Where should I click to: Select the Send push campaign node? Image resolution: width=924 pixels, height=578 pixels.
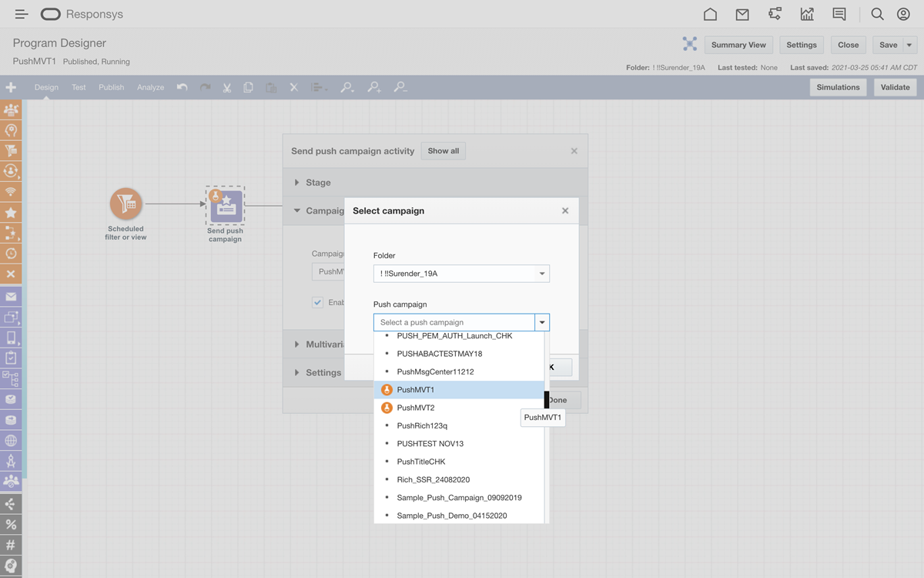225,206
